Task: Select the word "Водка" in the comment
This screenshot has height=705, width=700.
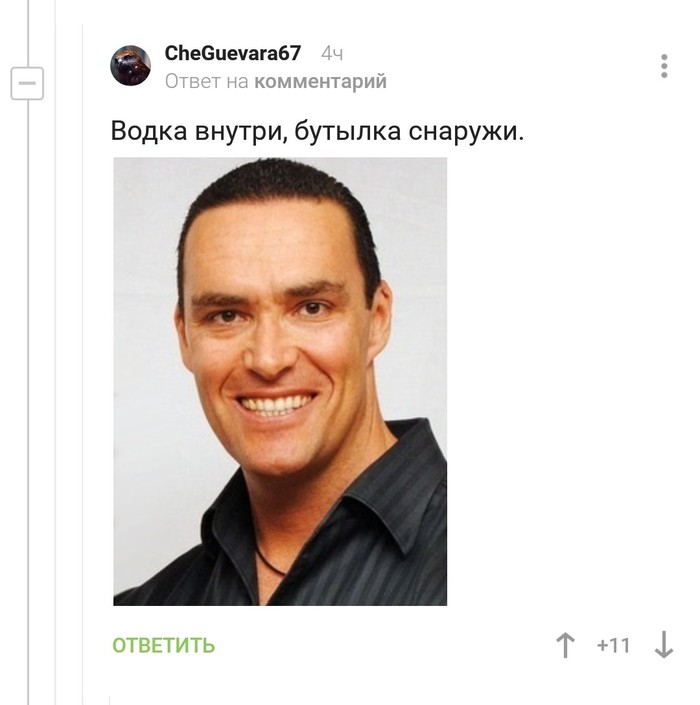Action: 149,131
